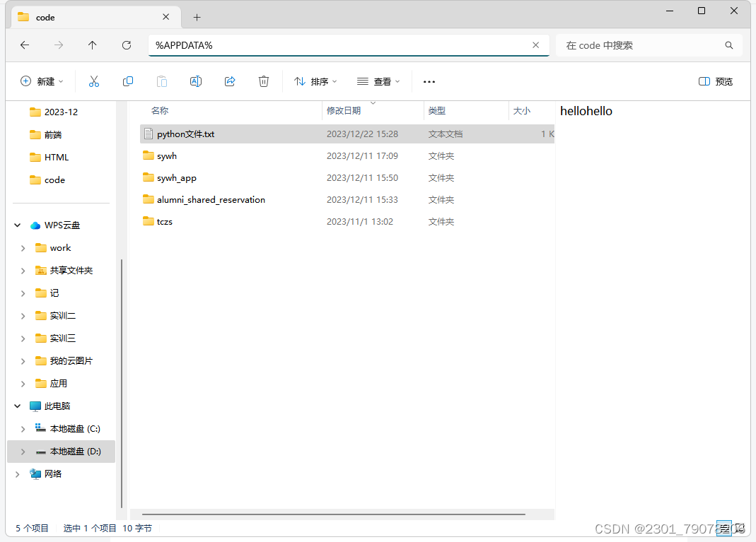This screenshot has width=756, height=542.
Task: Close the code tab
Action: click(166, 17)
